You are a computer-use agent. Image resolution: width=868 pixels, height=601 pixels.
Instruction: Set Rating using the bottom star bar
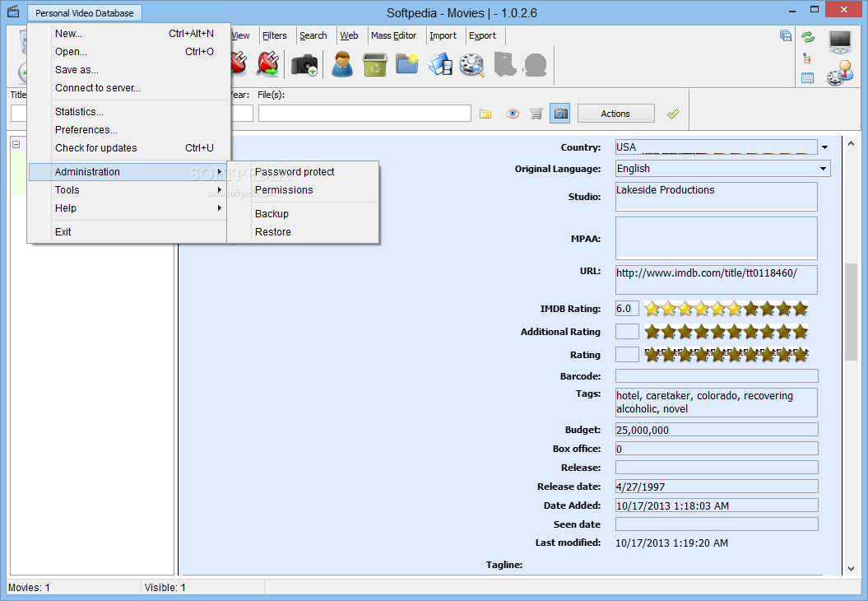[726, 355]
